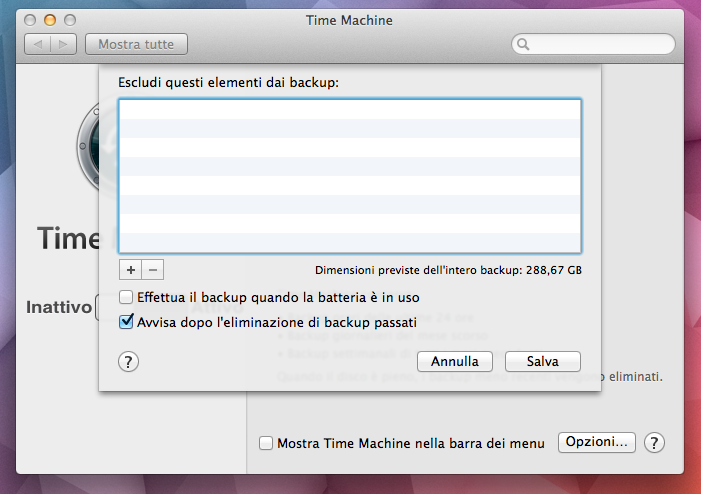Minimize the Time Machine window with the yellow button
Viewport: 701px width, 494px height.
[x=50, y=20]
